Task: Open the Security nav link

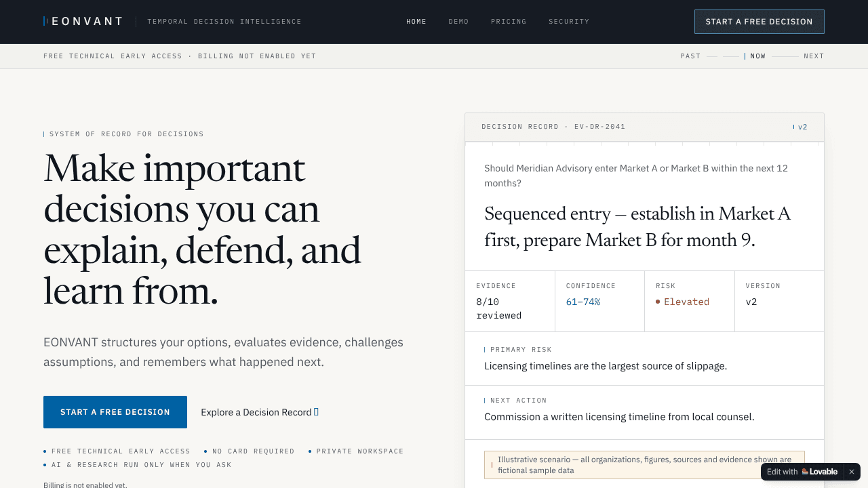Action: tap(569, 22)
